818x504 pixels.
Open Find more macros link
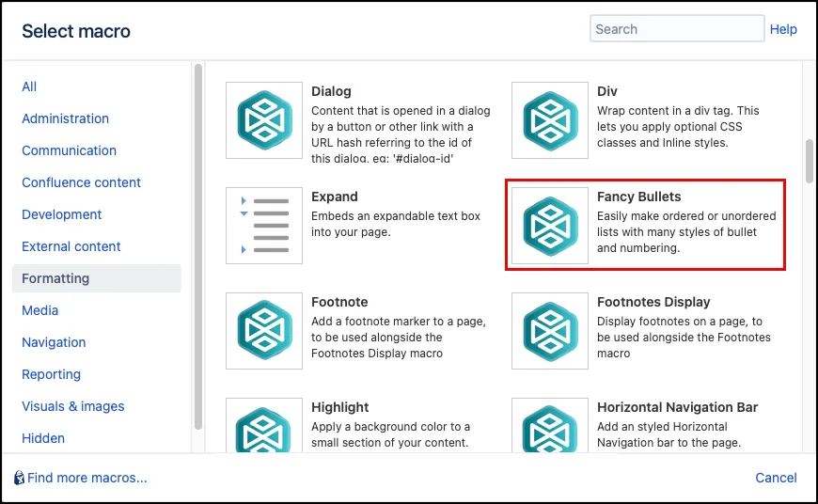[x=87, y=478]
